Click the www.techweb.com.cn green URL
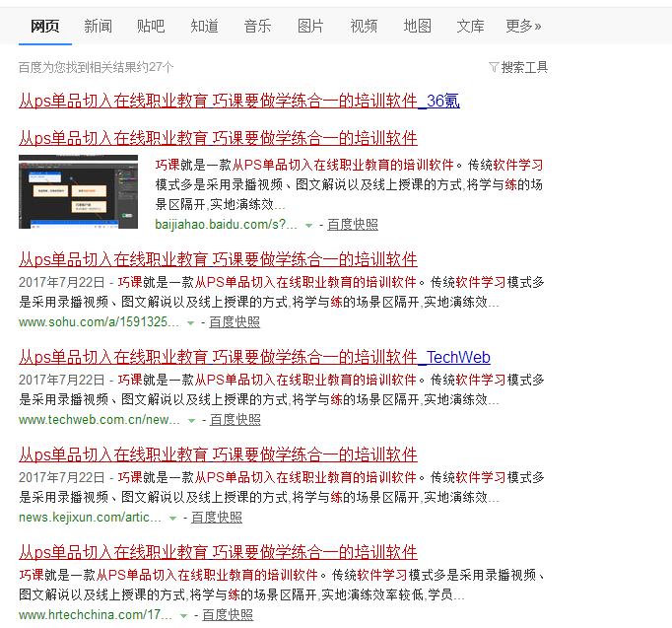 click(99, 420)
